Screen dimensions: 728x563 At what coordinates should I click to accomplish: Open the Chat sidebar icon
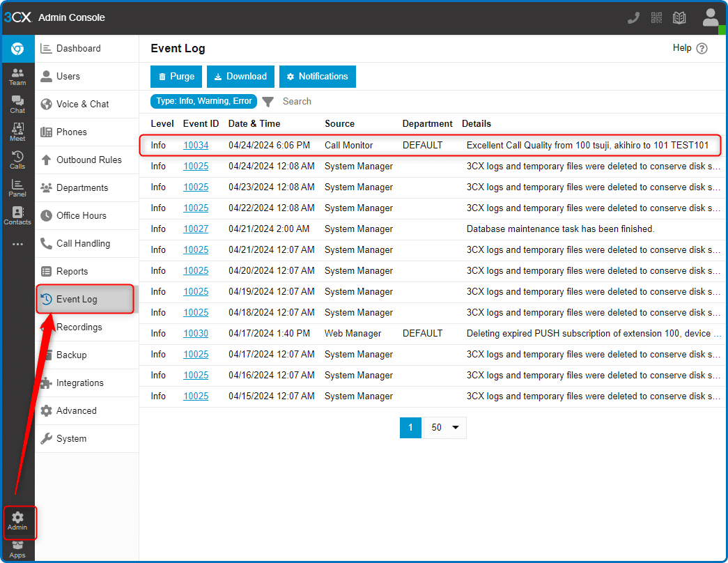[17, 105]
